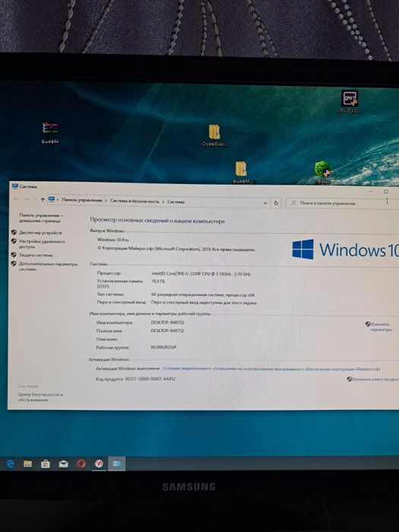The height and width of the screenshot is (532, 399).
Task: Open the фшвф64 WinRAR archive on desktop
Action: pos(50,132)
